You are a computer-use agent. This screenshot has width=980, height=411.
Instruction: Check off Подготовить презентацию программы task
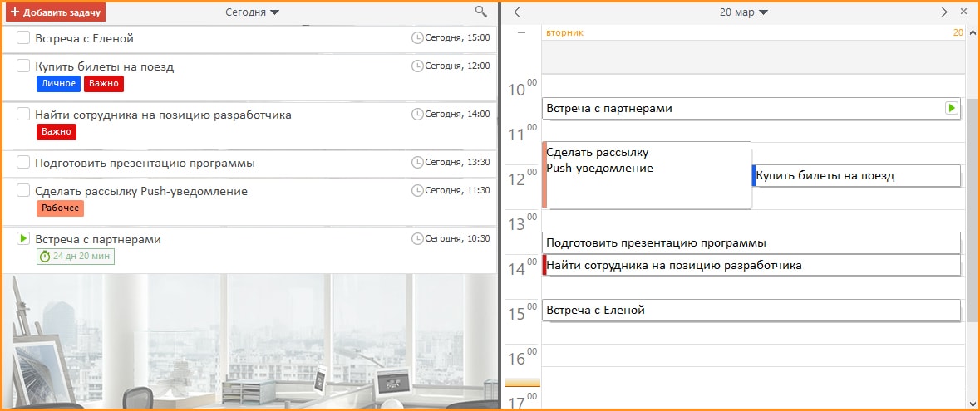click(x=23, y=163)
